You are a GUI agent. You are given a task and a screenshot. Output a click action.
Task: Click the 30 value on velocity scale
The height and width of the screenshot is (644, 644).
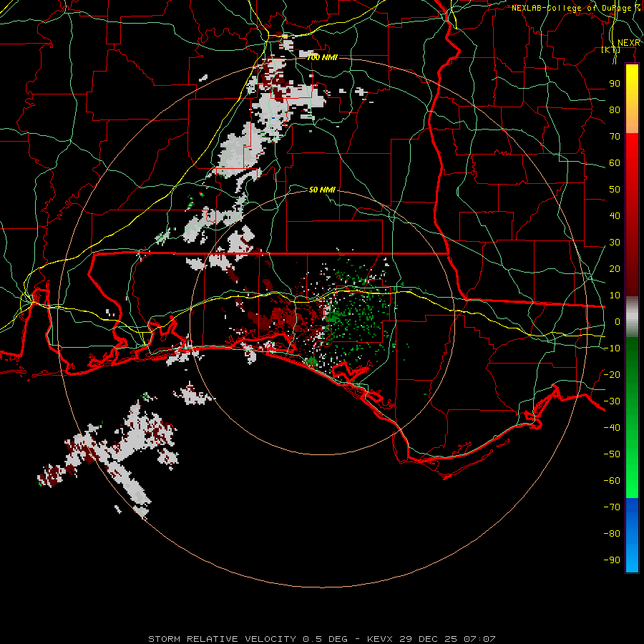tap(615, 243)
